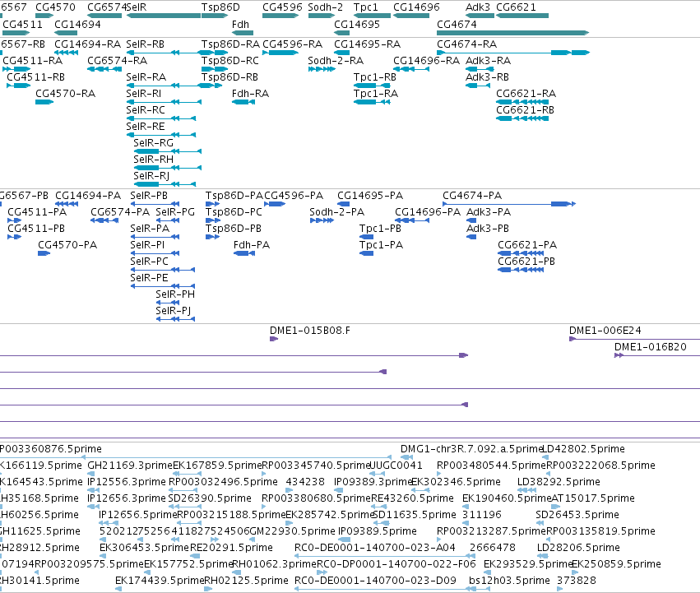Select transcript CG4674-RA

(467, 44)
